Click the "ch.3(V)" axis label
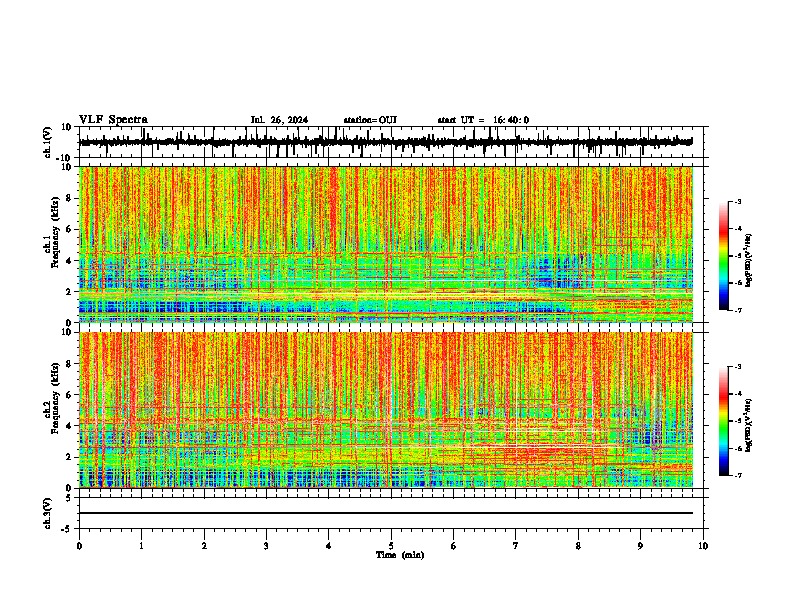Image resolution: width=792 pixels, height=612 pixels. pos(48,514)
